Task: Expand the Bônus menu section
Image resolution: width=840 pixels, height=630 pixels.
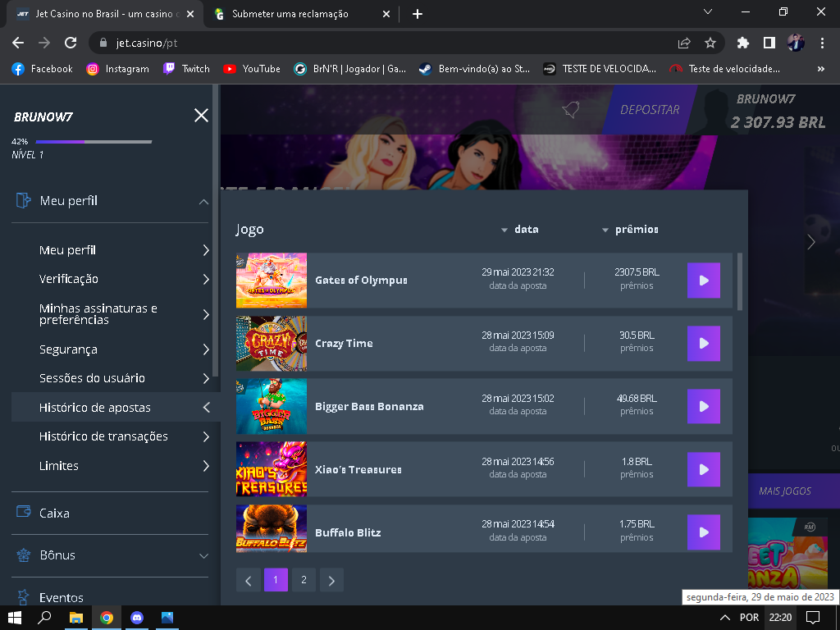Action: [x=203, y=556]
